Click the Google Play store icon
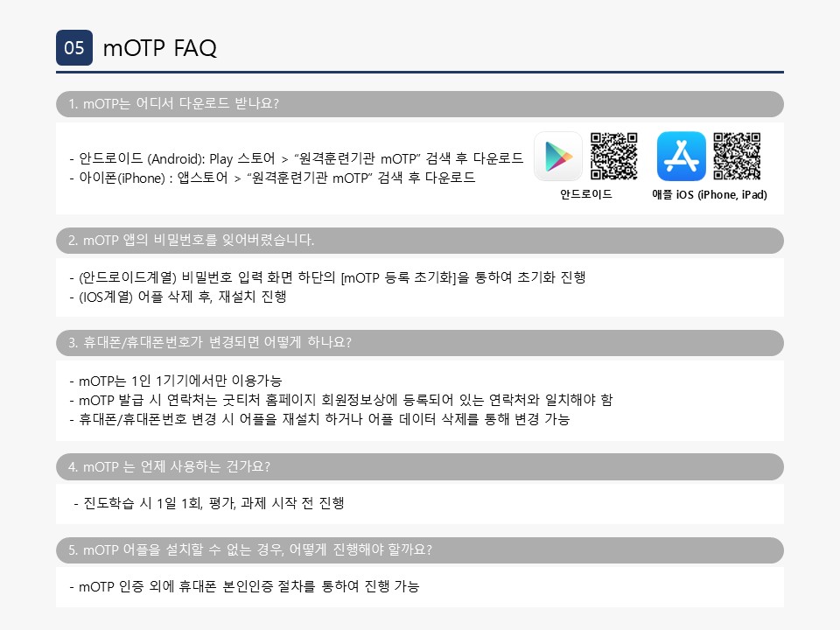The width and height of the screenshot is (840, 630). click(558, 157)
